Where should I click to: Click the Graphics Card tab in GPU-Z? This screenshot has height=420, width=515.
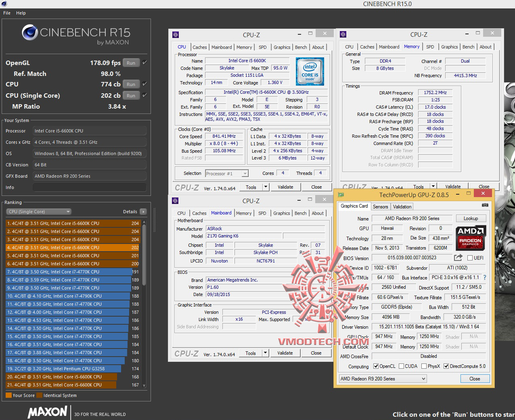(x=354, y=206)
